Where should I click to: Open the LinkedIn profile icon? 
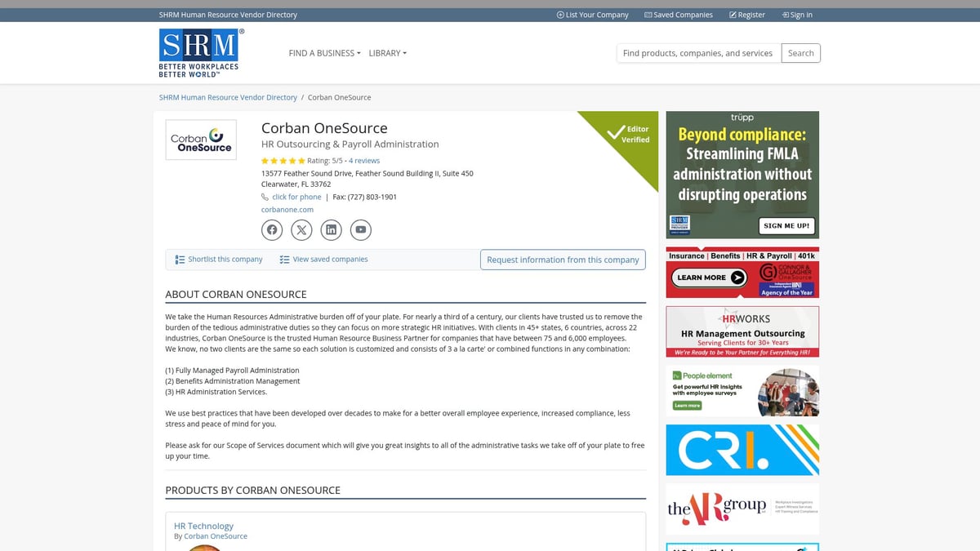click(x=331, y=229)
